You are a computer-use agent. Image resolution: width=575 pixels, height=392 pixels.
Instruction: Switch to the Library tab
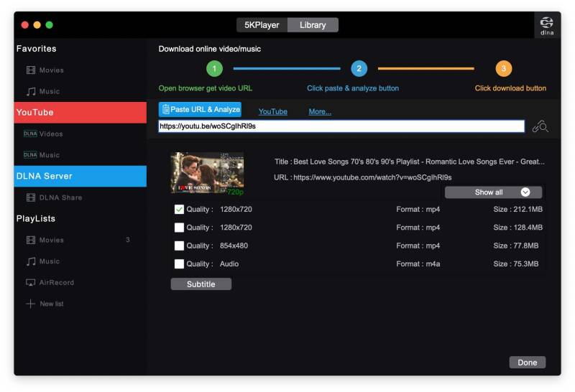click(313, 25)
